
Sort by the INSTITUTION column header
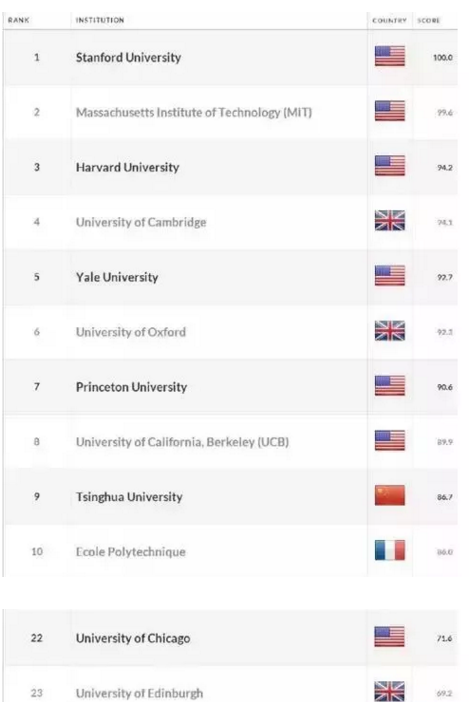pyautogui.click(x=100, y=20)
